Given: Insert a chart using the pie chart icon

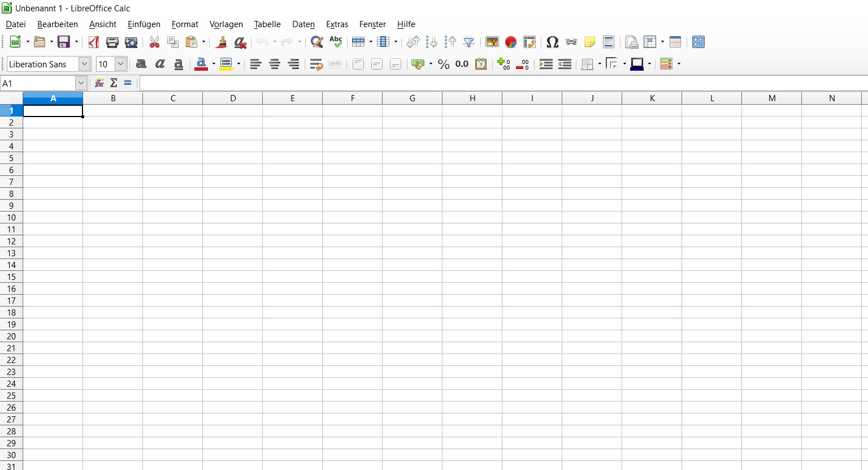Looking at the screenshot, I should (x=511, y=42).
